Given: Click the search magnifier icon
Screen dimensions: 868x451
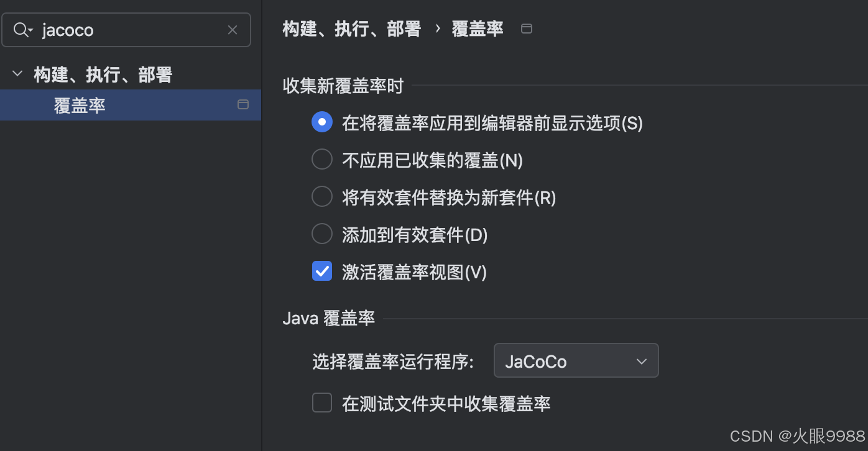Looking at the screenshot, I should tap(22, 30).
